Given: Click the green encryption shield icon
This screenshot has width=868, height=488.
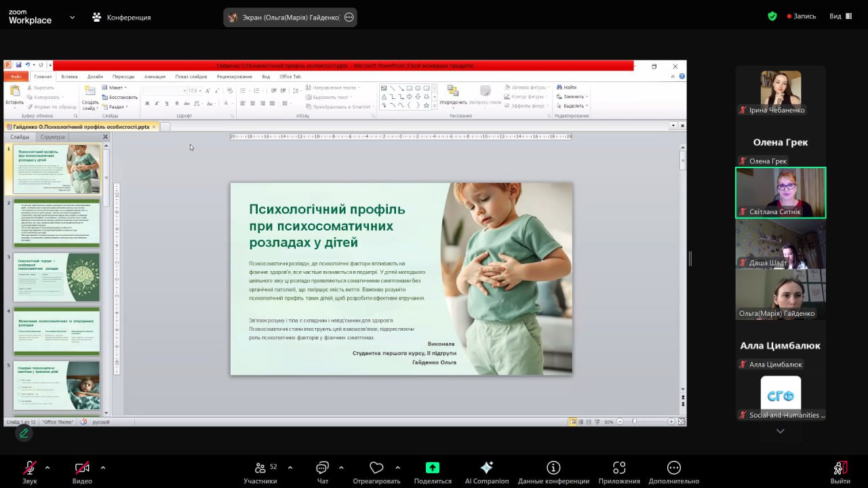Looking at the screenshot, I should [772, 16].
